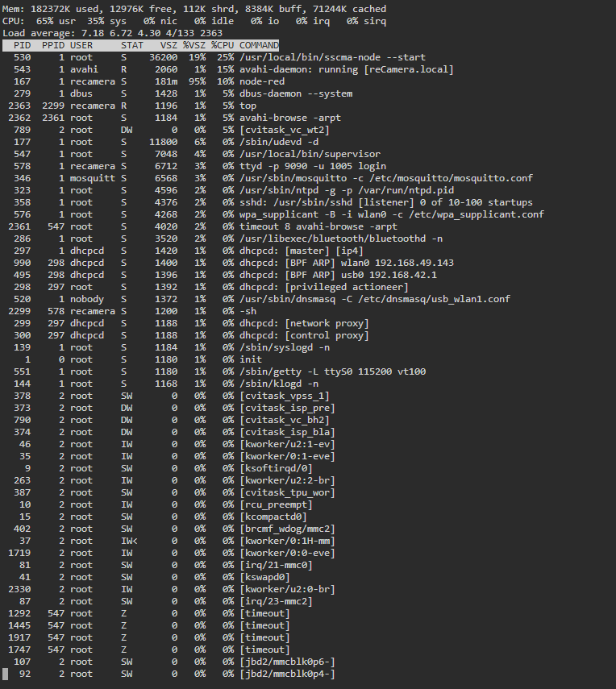
Task: Click the ttyd -p 9090 login line
Action: pyautogui.click(x=197, y=166)
